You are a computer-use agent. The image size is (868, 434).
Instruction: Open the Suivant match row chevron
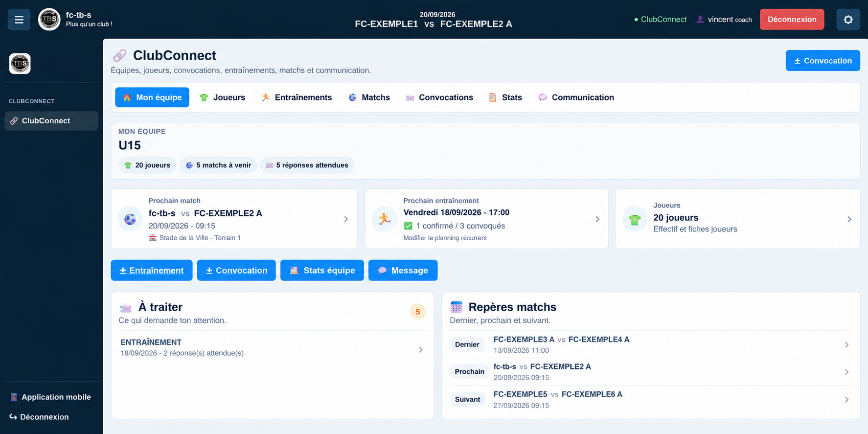847,400
